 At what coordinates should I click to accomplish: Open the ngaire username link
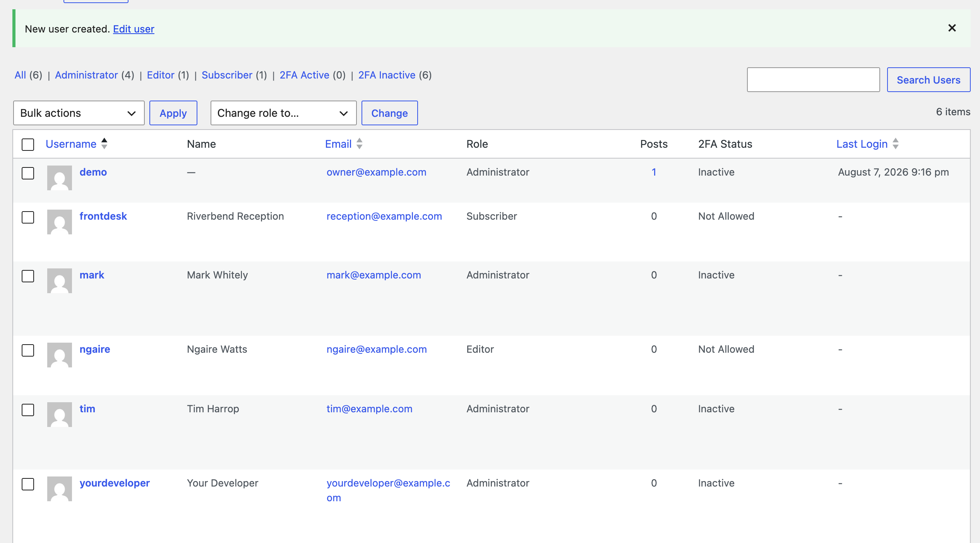tap(95, 349)
